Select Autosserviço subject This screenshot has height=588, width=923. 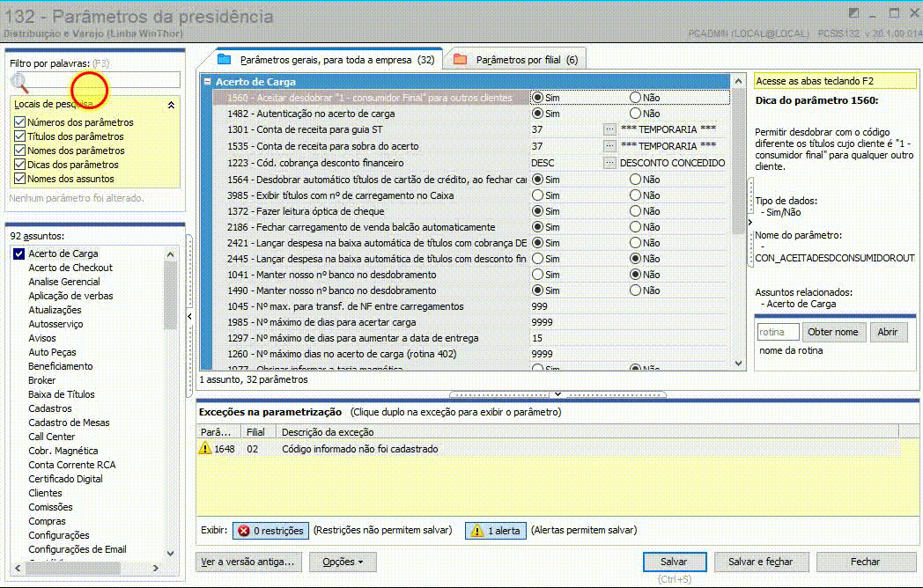click(x=55, y=324)
